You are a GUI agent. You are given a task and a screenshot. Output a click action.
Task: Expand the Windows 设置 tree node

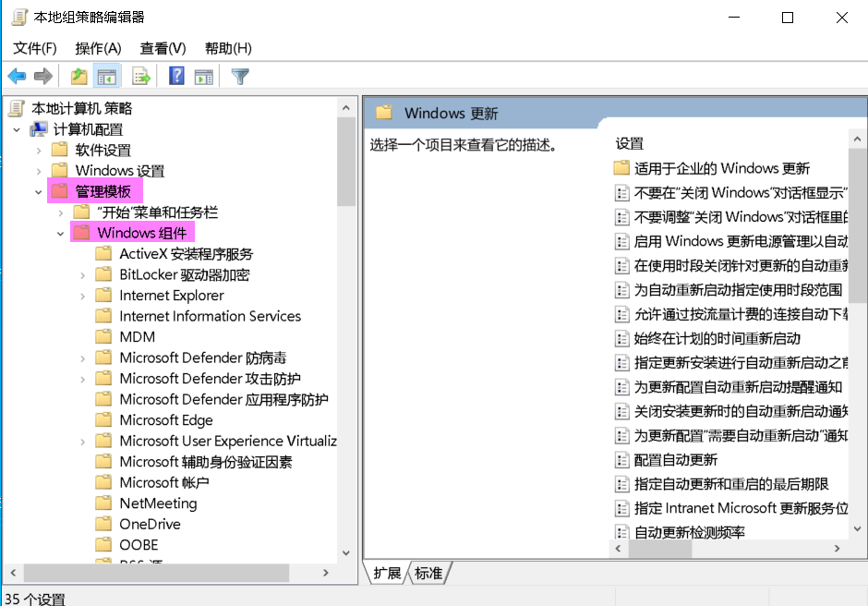[38, 171]
